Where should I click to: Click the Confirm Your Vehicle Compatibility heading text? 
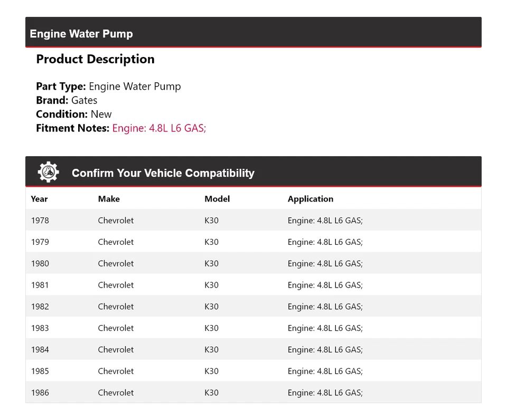click(163, 173)
